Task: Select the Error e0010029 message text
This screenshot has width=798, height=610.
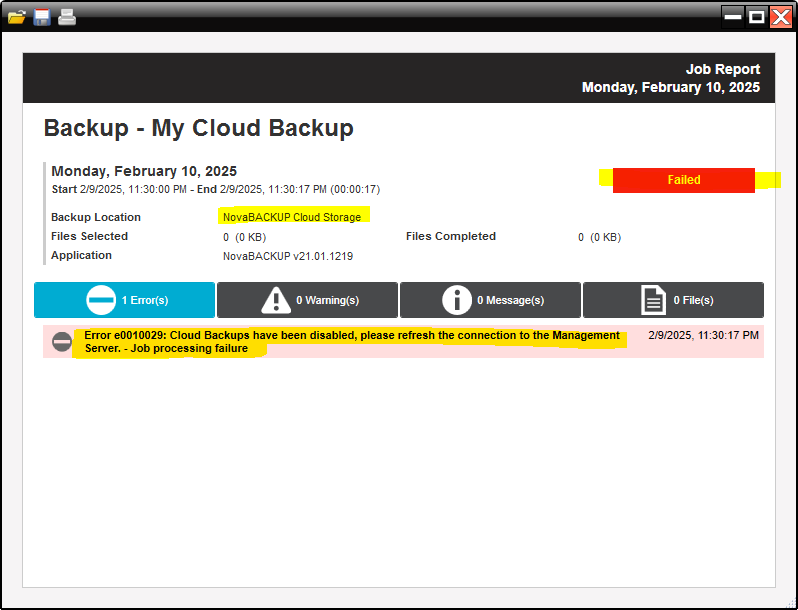Action: click(352, 342)
